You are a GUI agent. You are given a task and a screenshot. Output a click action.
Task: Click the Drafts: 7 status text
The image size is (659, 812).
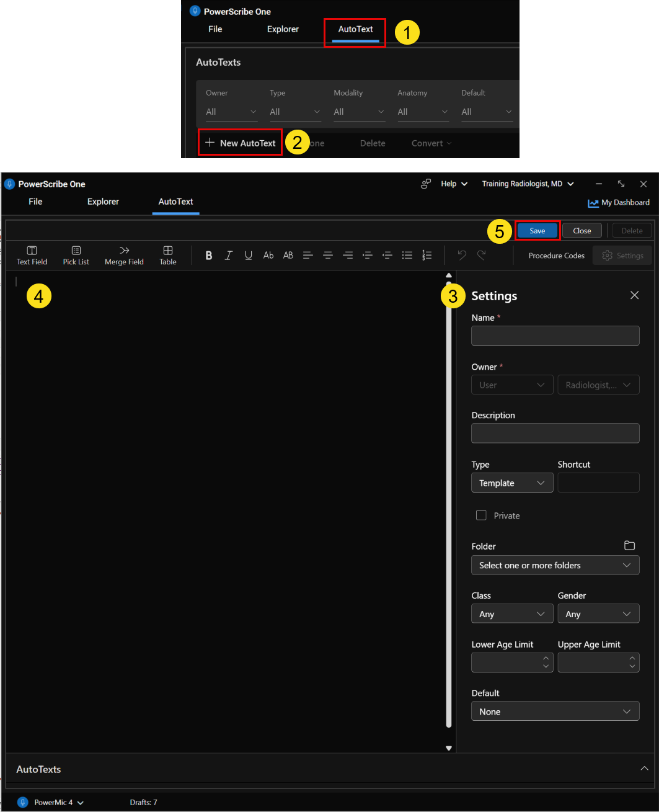tap(143, 803)
